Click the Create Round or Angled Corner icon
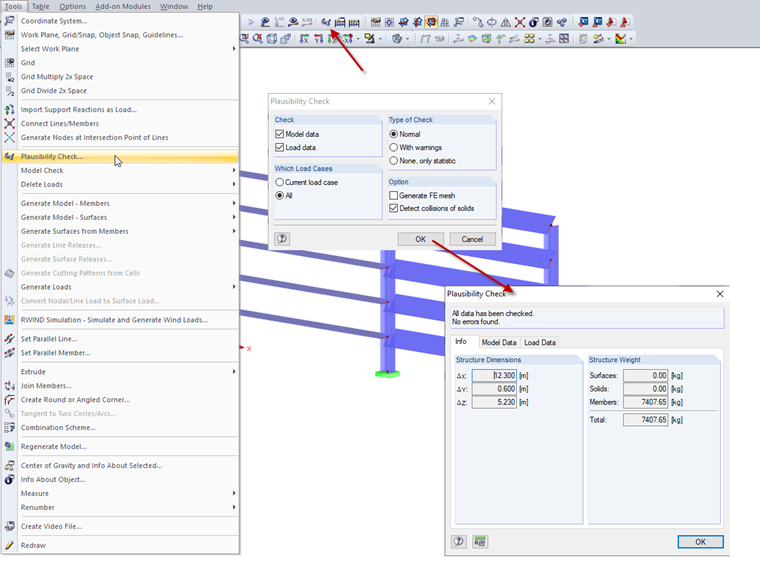 coord(9,400)
